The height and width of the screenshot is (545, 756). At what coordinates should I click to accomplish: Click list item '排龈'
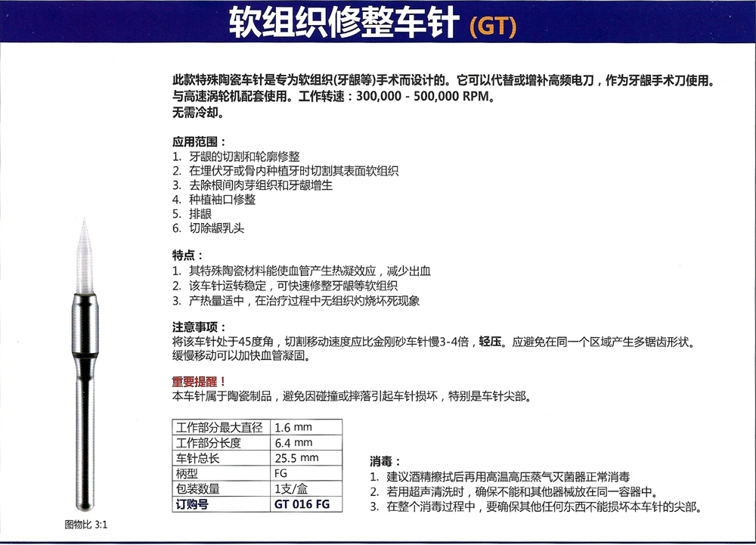(200, 214)
